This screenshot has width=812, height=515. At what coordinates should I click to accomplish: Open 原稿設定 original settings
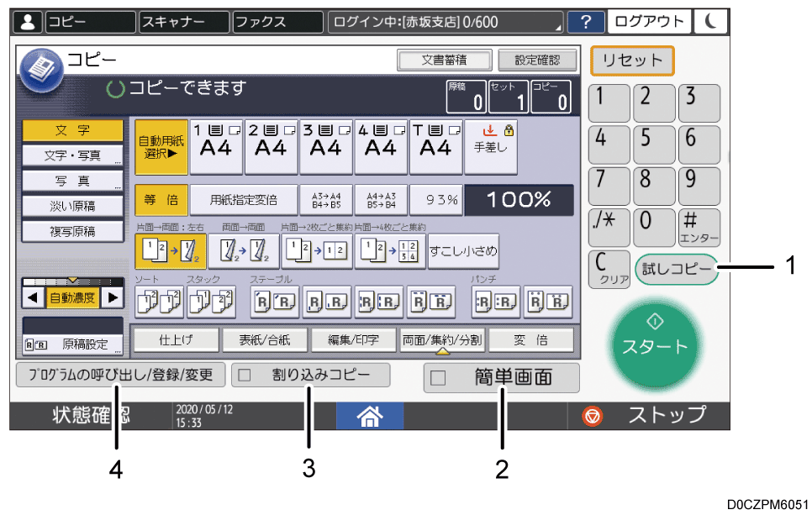[x=72, y=344]
